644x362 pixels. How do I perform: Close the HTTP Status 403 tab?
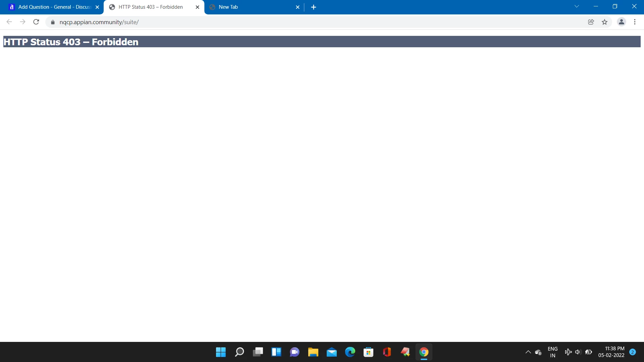pos(198,7)
